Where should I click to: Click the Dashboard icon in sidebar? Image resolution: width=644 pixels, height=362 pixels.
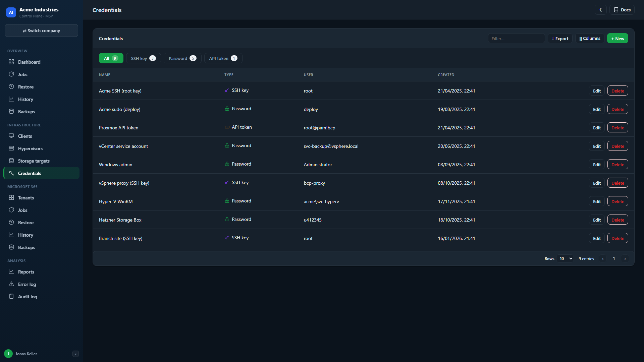click(x=11, y=62)
